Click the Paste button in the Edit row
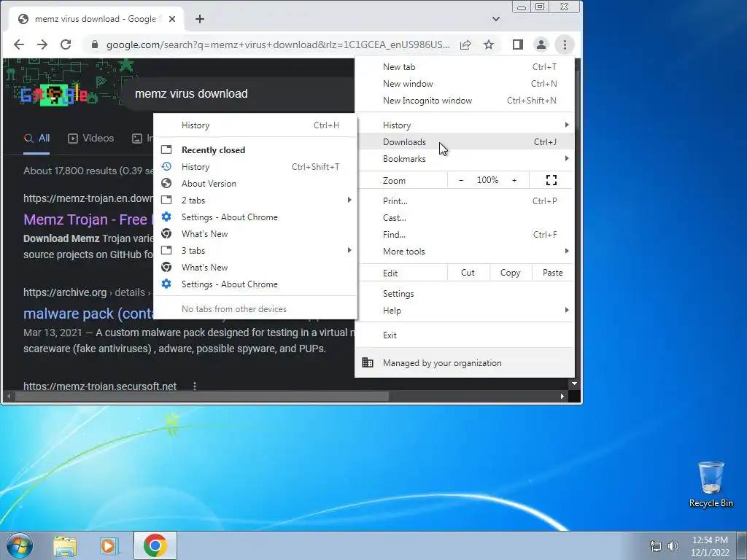Screen dimensions: 747x560 [553, 273]
